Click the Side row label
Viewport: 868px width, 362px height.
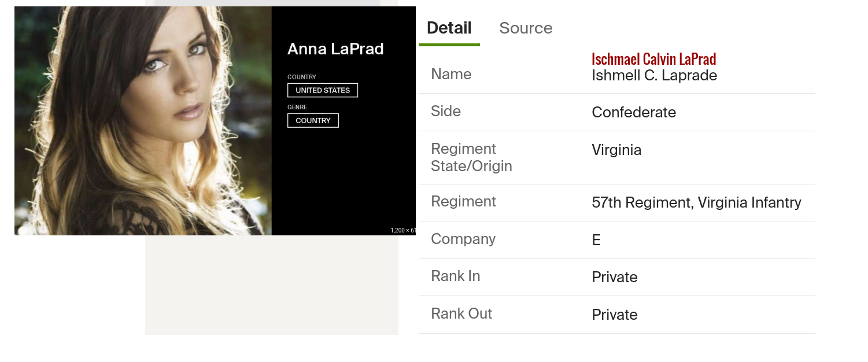[446, 111]
